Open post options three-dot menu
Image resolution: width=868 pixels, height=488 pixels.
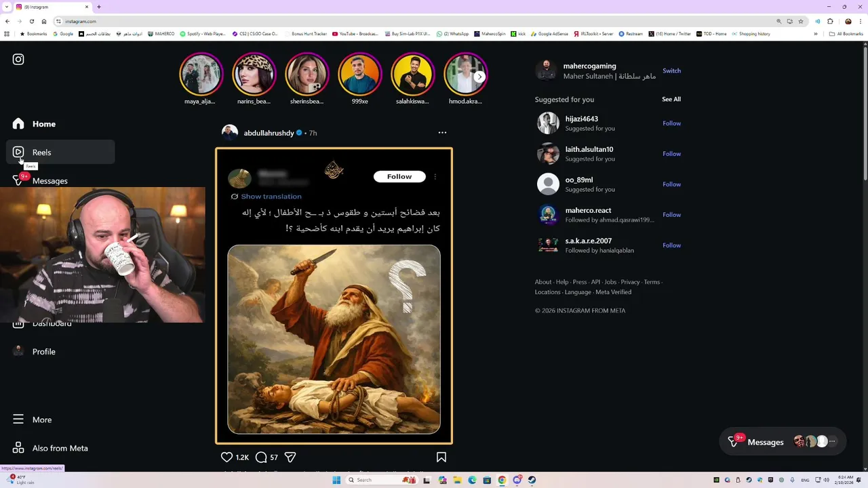[x=442, y=133]
